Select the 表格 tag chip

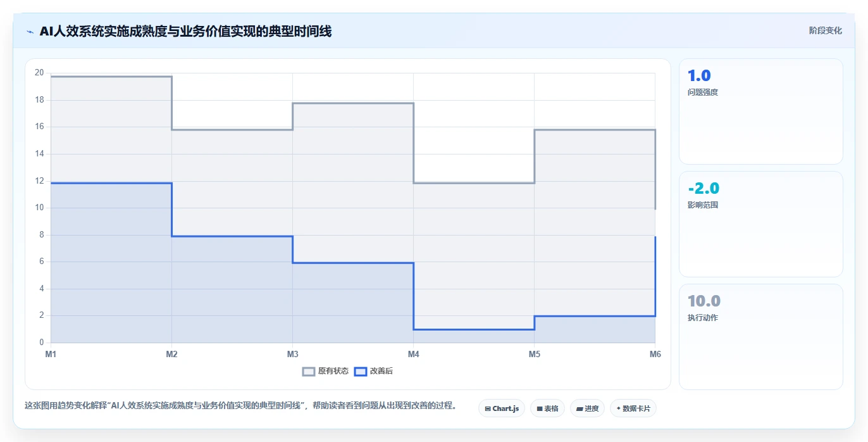tap(547, 408)
